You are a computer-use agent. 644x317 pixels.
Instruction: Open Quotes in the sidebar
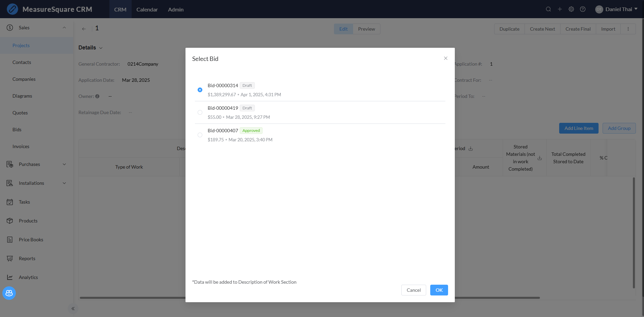tap(37, 113)
